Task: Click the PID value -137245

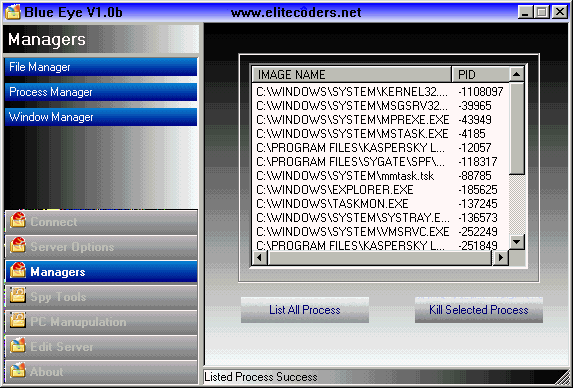Action: point(478,203)
